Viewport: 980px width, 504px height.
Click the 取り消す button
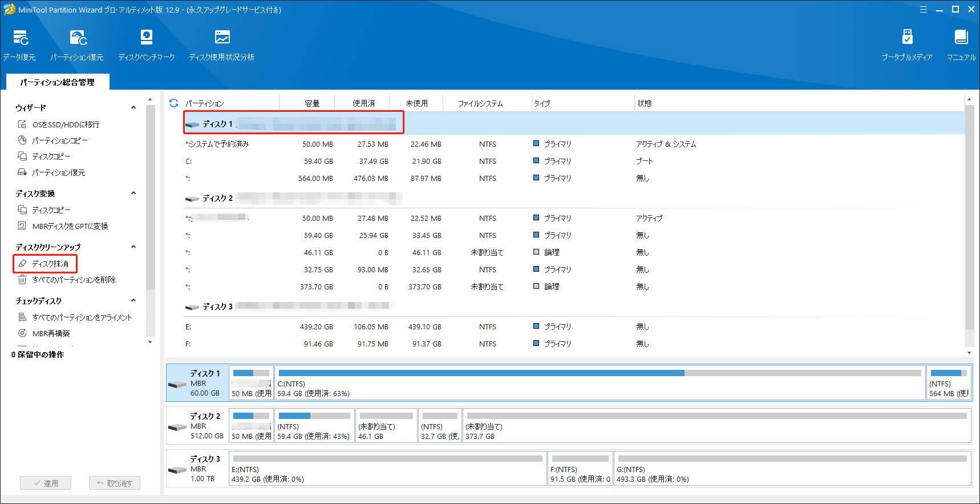(x=115, y=483)
